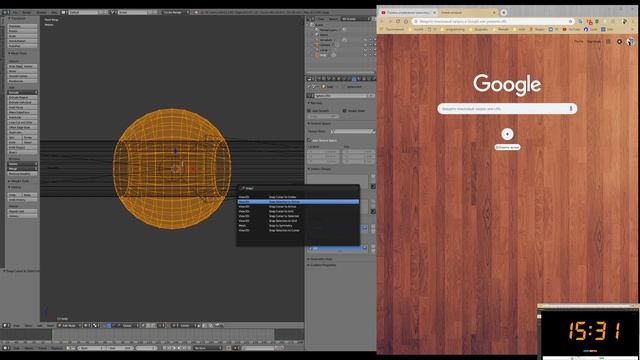Click Extrude Region button
The width and height of the screenshot is (640, 360).
[22, 98]
